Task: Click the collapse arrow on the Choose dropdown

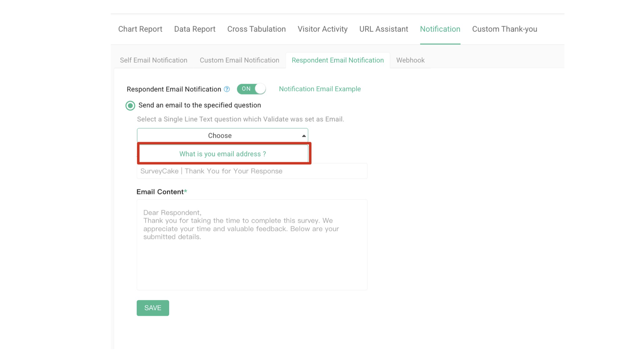Action: 304,135
